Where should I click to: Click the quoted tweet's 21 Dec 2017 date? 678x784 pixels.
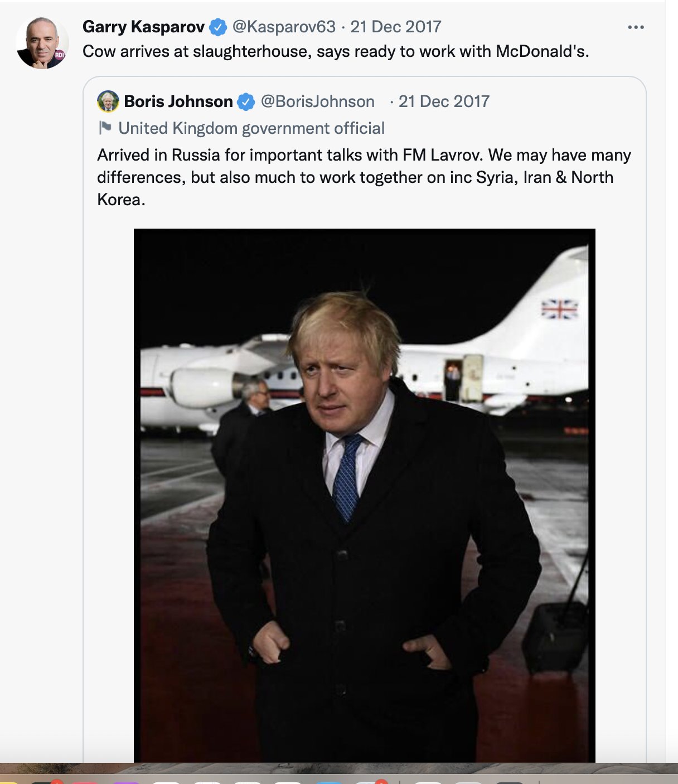444,101
